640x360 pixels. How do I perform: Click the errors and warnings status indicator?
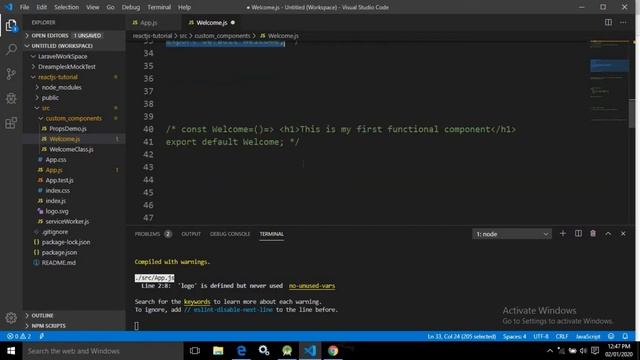point(19,336)
